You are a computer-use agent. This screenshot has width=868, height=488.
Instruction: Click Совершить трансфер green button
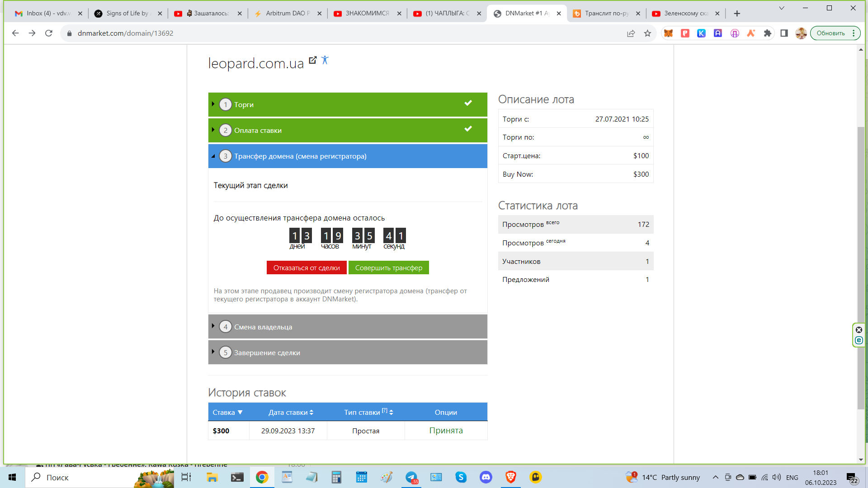(389, 267)
